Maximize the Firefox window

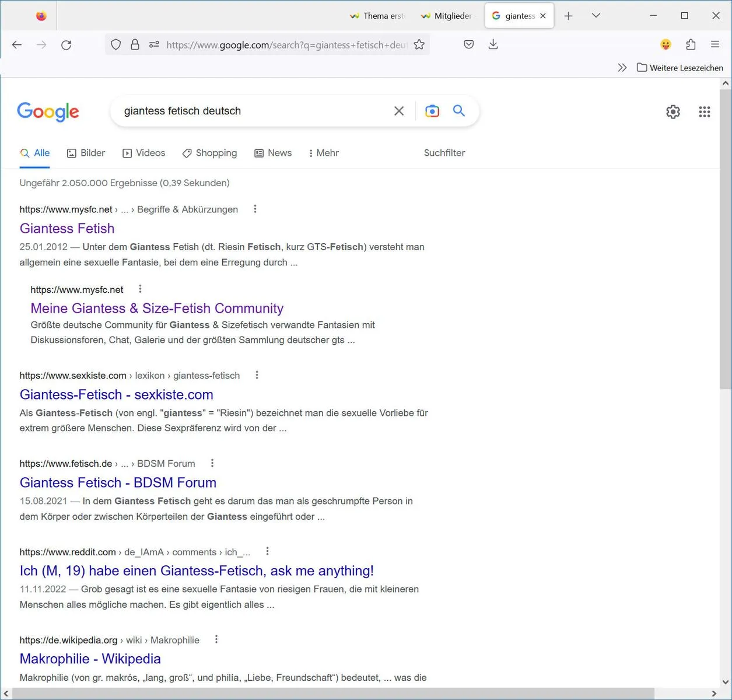click(x=685, y=16)
